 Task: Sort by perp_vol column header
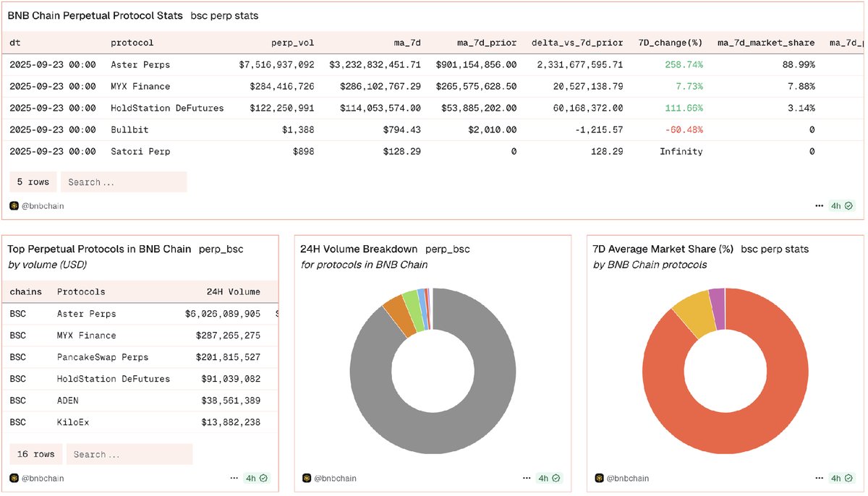pos(292,43)
